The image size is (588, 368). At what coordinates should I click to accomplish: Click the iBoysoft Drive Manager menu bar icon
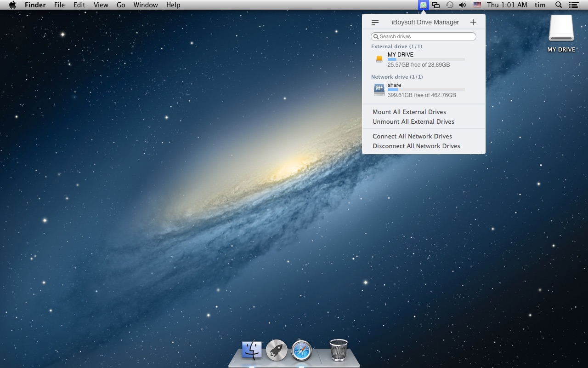point(423,5)
